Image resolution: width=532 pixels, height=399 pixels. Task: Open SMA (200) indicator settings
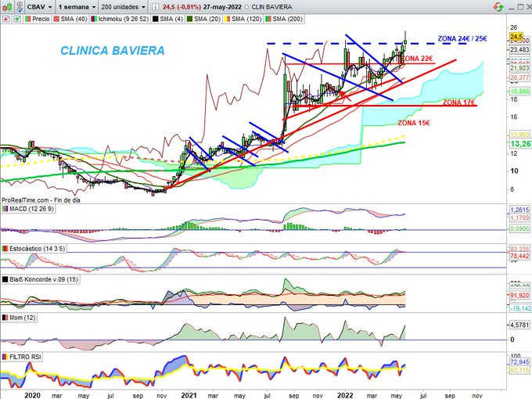click(284, 19)
